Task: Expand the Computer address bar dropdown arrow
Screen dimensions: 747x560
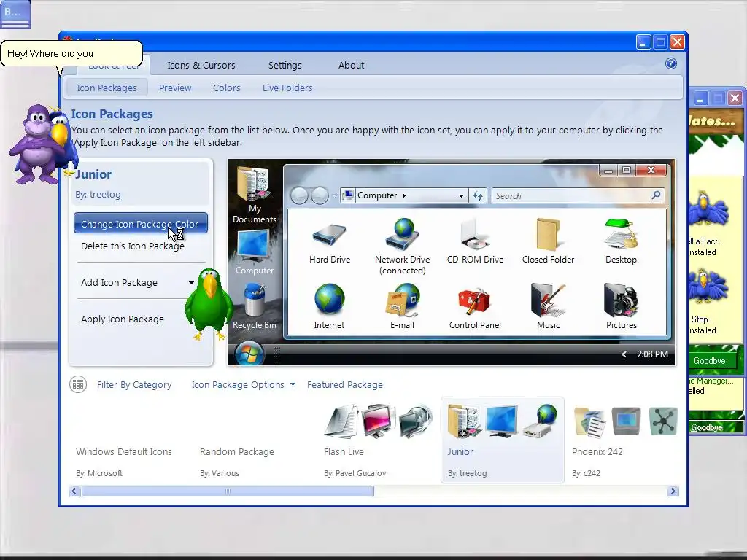Action: [x=461, y=195]
